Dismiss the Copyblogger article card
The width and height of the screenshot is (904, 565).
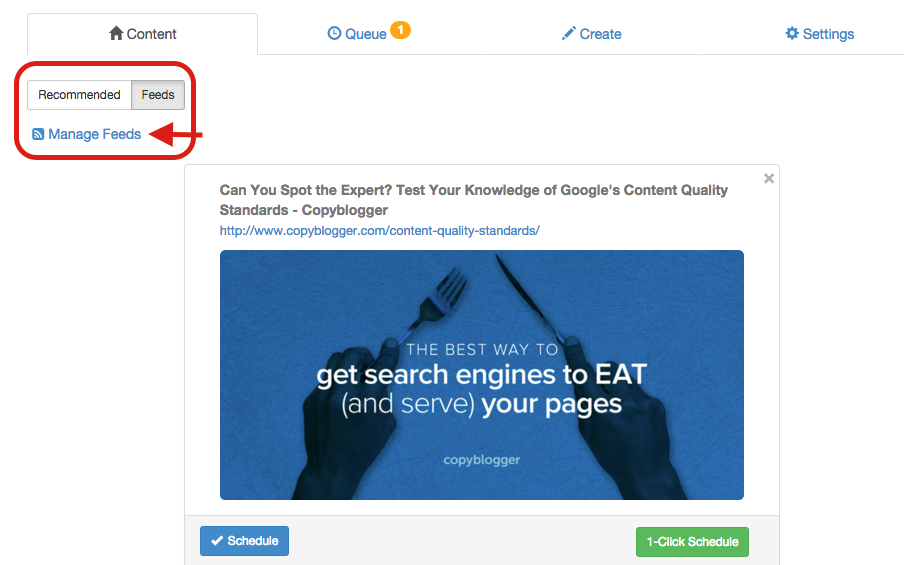(x=769, y=179)
